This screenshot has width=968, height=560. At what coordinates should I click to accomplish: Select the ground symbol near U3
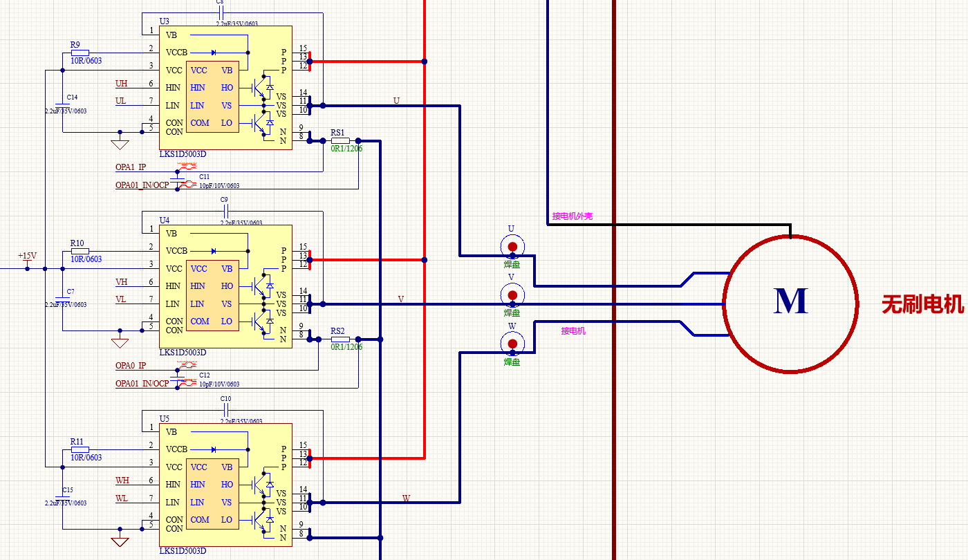coord(120,144)
